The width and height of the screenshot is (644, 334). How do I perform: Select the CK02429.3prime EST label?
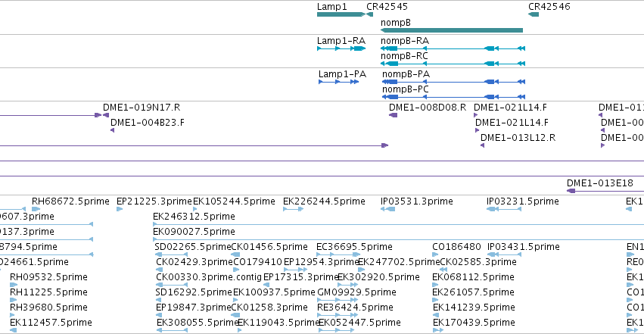[x=194, y=262]
